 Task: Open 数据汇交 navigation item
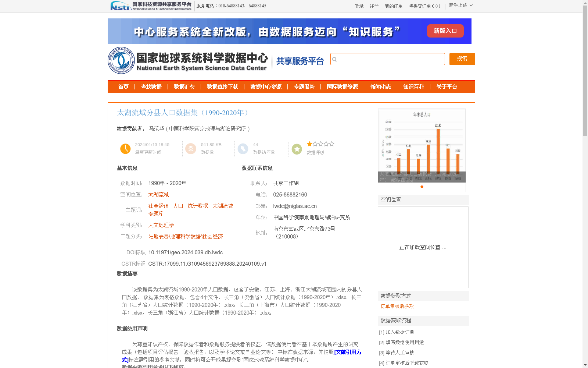click(184, 87)
